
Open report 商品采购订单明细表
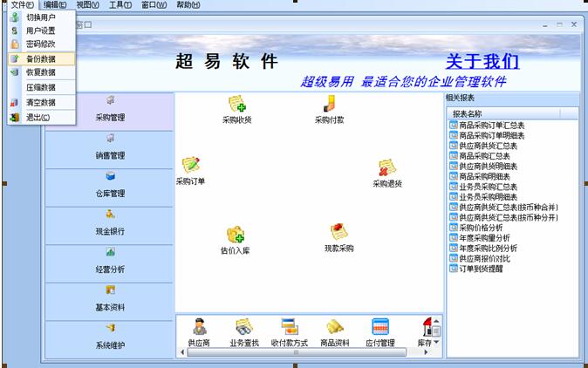[x=487, y=135]
